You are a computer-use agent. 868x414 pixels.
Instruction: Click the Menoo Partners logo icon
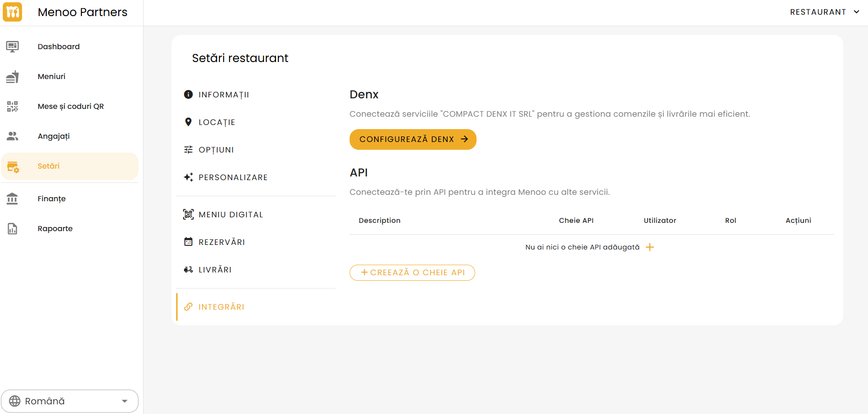12,12
